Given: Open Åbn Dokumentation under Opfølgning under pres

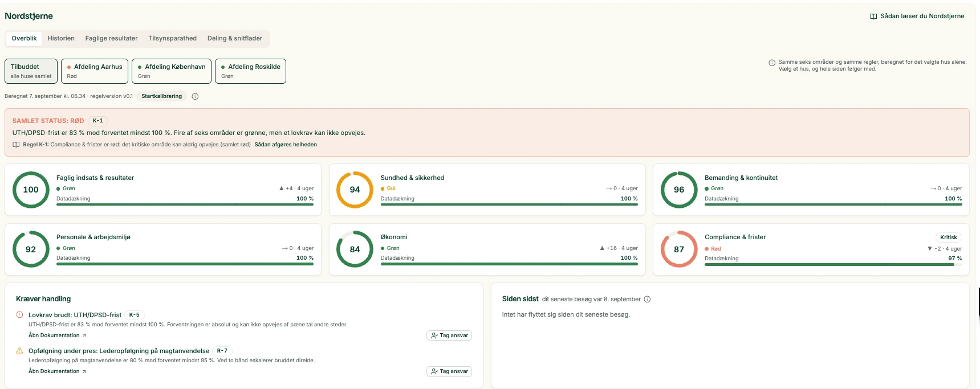Looking at the screenshot, I should coord(57,371).
